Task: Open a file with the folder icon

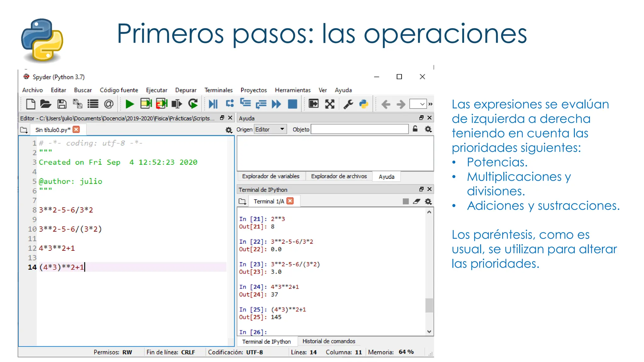Action: tap(46, 104)
